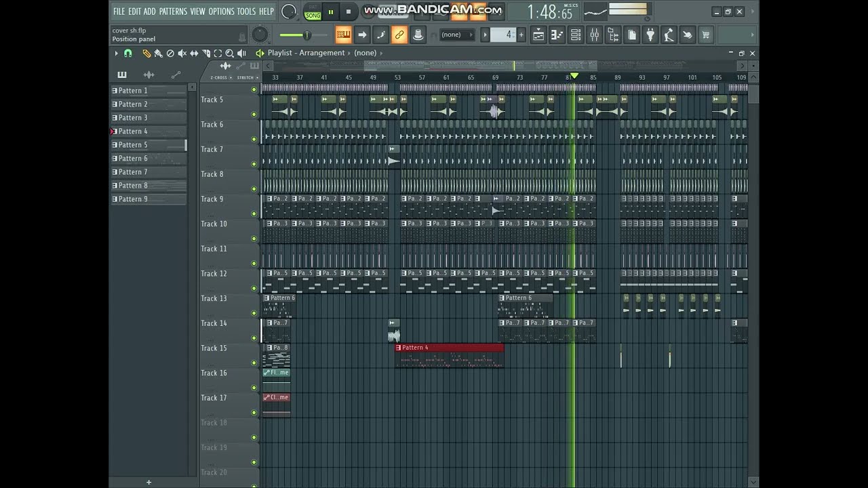The image size is (868, 488).
Task: Stop playback with the stop button
Action: (349, 12)
